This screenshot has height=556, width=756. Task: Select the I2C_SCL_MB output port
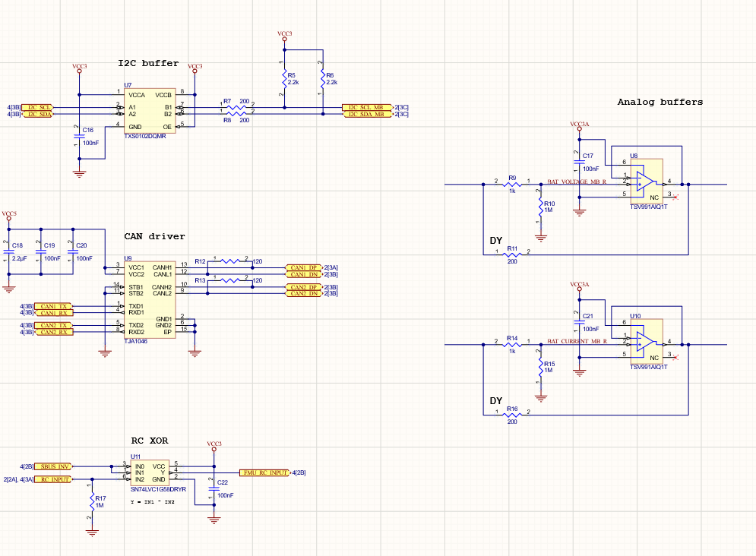(x=367, y=109)
